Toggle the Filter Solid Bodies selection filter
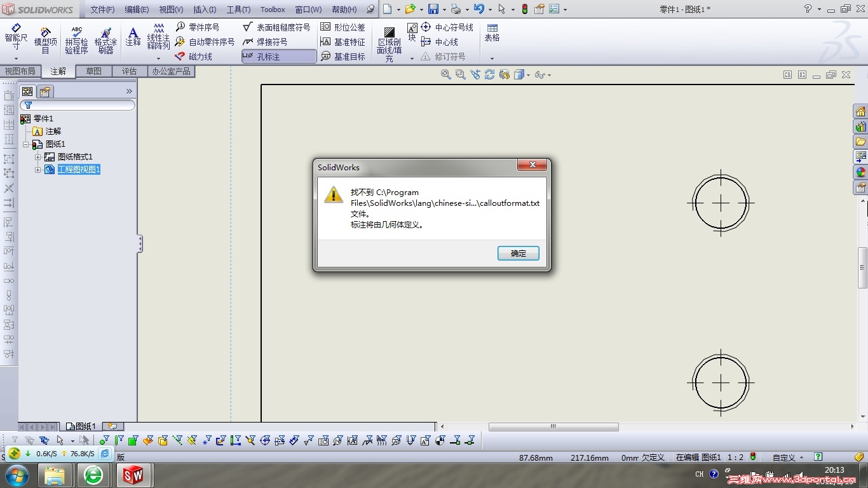The width and height of the screenshot is (868, 488). [163, 440]
